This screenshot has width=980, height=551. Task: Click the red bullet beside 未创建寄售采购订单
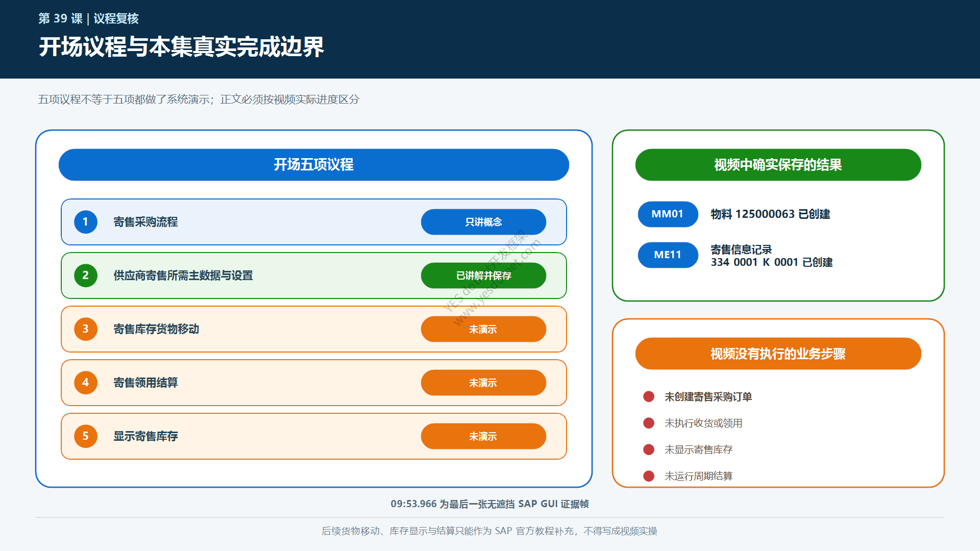click(649, 396)
